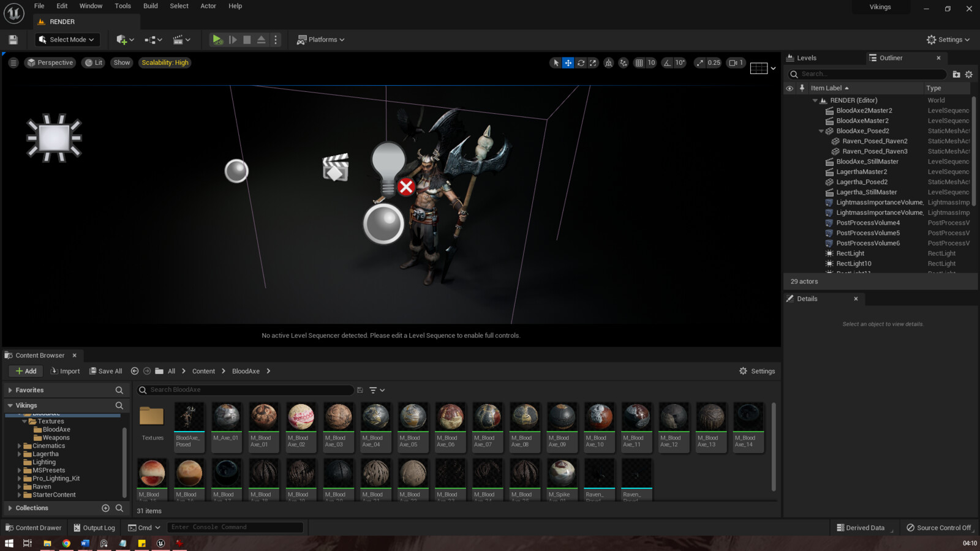The height and width of the screenshot is (551, 980).
Task: Click the Outliner search field
Action: 867,74
